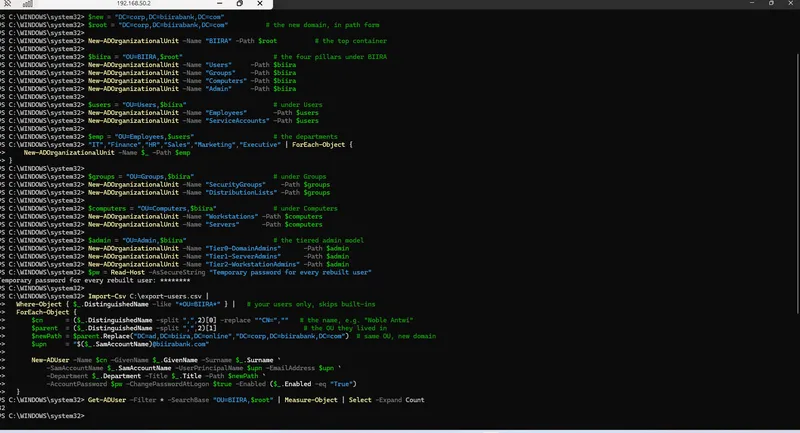The image size is (800, 433).
Task: Click the quoted "Groups" OU name argument
Action: click(x=220, y=73)
